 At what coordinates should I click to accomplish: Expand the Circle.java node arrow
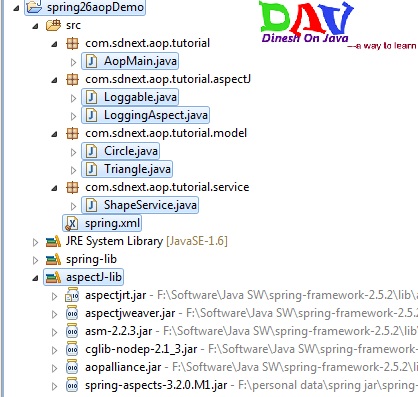click(73, 152)
